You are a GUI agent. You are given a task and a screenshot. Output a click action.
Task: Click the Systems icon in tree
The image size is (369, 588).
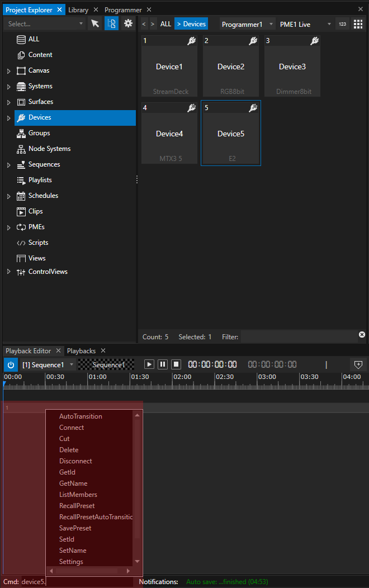(21, 87)
